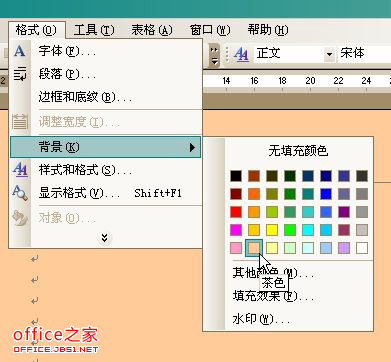391x362 pixels.
Task: Open the 正文 style dropdown arrow
Action: pyautogui.click(x=329, y=54)
